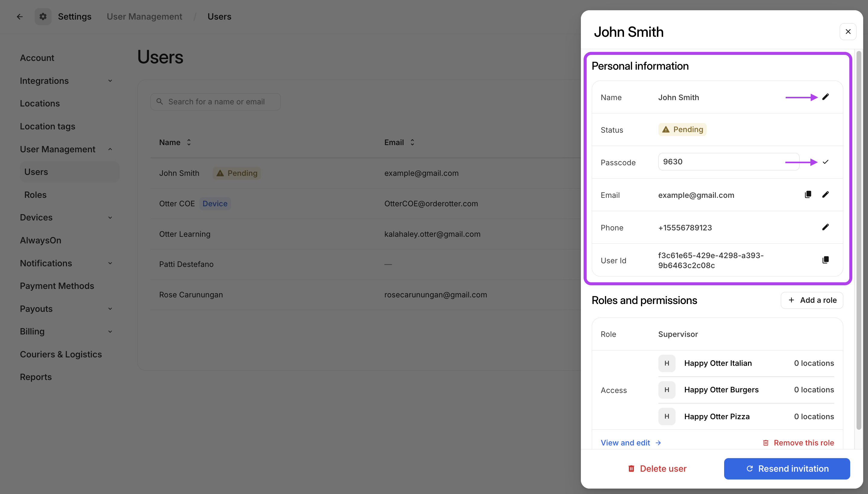Click Happy Otter Burgers H avatar
Viewport: 868px width, 494px height.
(x=667, y=390)
